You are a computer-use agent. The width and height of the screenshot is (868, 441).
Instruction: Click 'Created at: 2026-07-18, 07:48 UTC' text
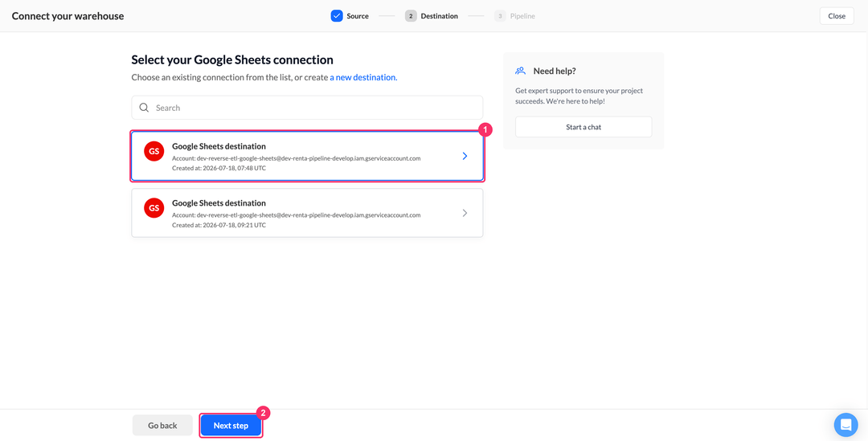(219, 168)
